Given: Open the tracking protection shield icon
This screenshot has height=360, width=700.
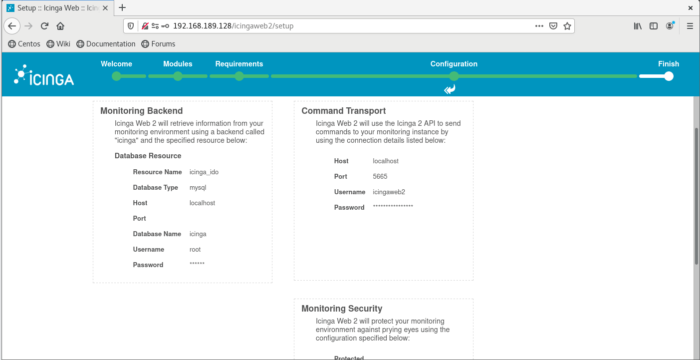Looking at the screenshot, I should [x=131, y=26].
